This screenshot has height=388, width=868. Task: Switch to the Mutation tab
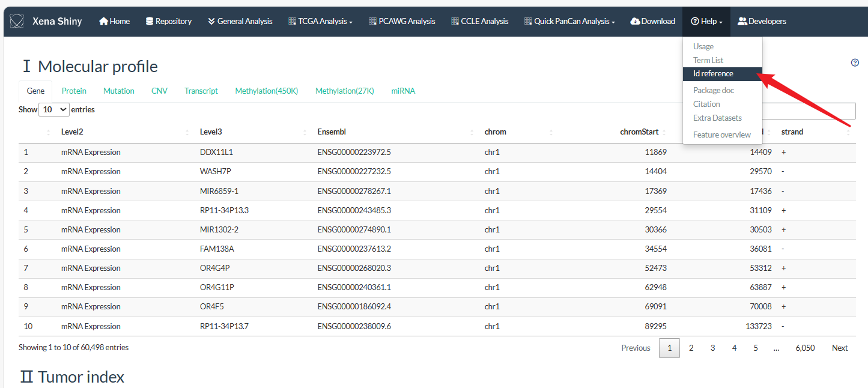119,91
